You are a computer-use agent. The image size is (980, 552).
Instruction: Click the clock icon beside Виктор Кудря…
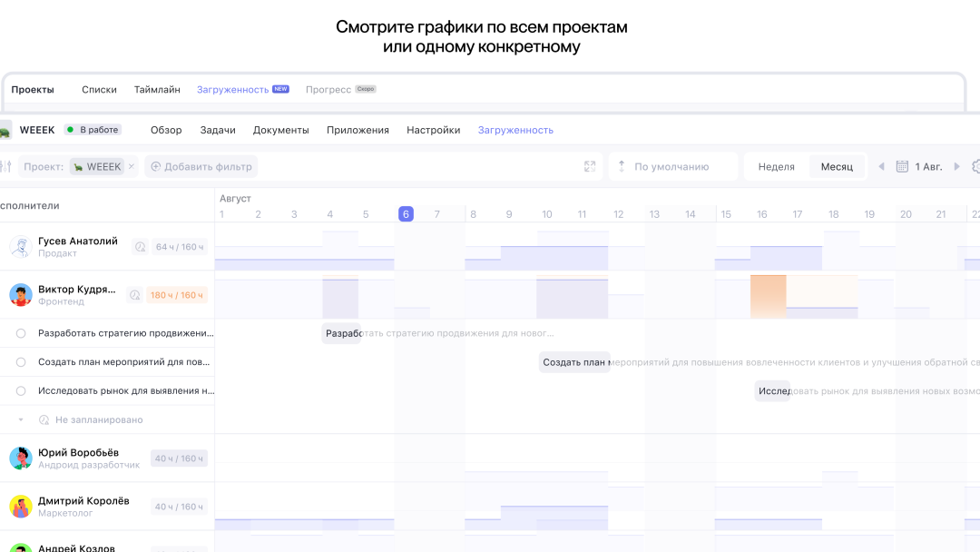(x=134, y=295)
